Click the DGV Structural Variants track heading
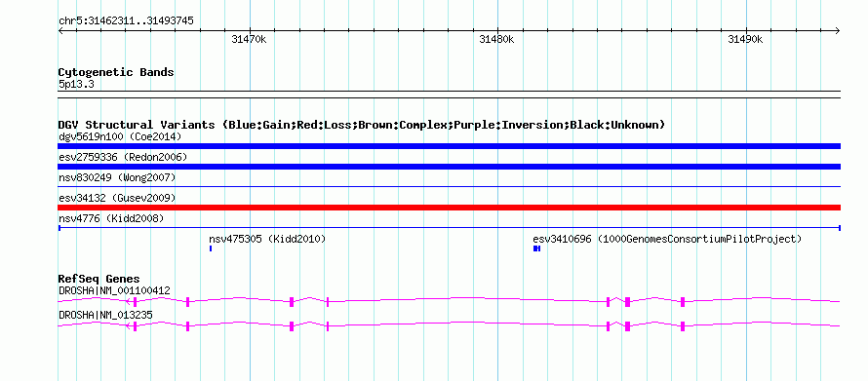This screenshot has width=868, height=381. [x=362, y=125]
